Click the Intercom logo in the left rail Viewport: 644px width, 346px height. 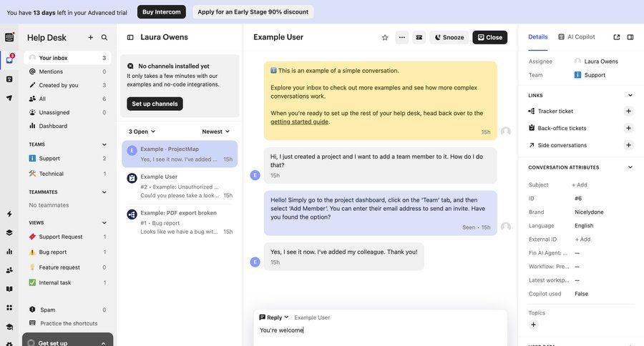click(x=9, y=37)
